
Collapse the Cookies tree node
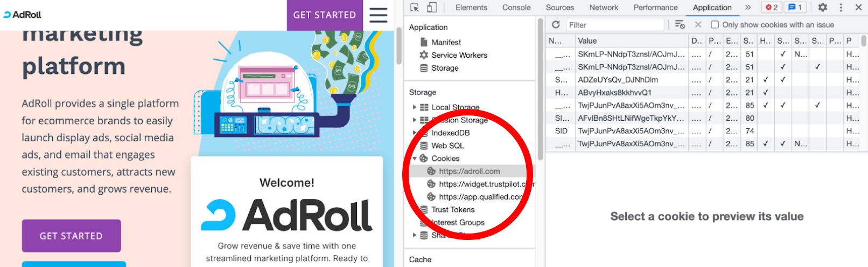(x=415, y=159)
